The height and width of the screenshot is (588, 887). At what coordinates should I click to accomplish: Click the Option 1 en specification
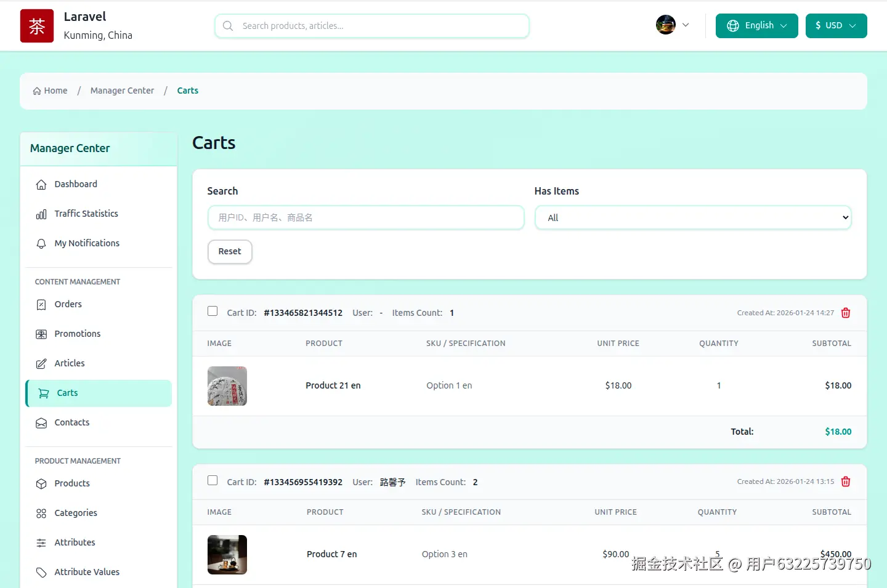449,385
